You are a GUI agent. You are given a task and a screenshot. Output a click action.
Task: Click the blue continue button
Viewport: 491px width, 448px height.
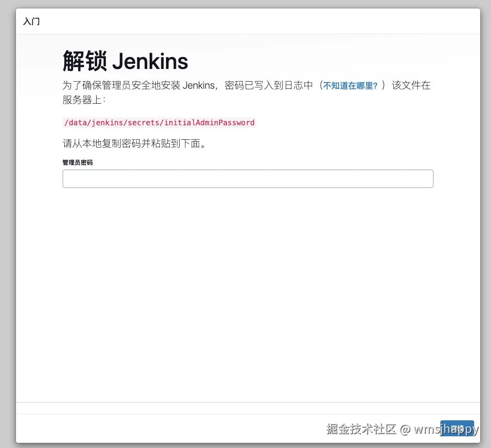[x=457, y=428]
